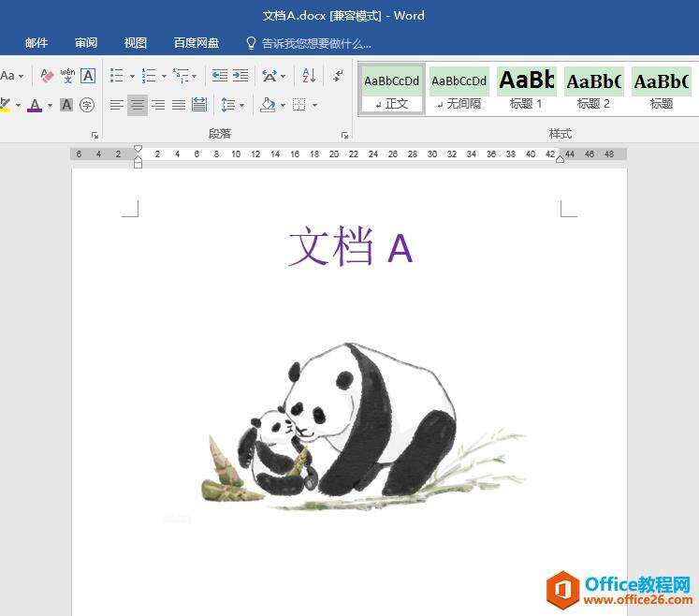
Task: Align the paragraph to the right
Action: [x=158, y=105]
